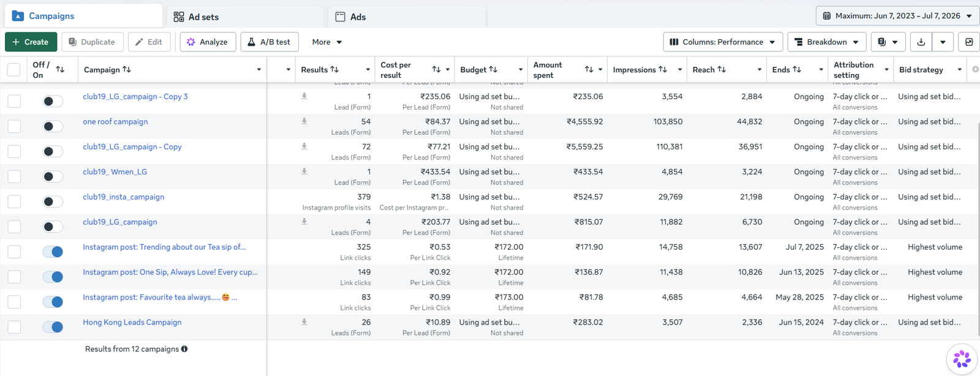The width and height of the screenshot is (980, 376).
Task: Click Ends date Jun 15, 2024
Action: click(801, 323)
